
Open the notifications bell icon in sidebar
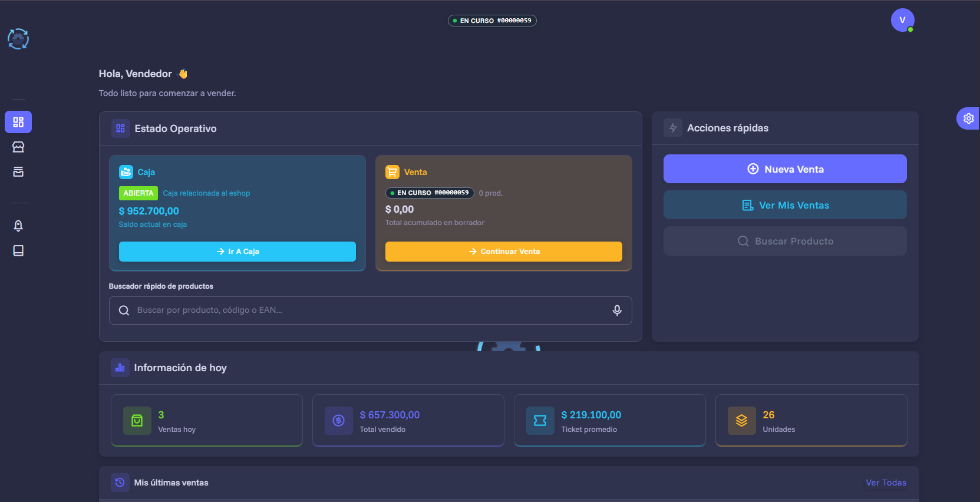point(18,226)
